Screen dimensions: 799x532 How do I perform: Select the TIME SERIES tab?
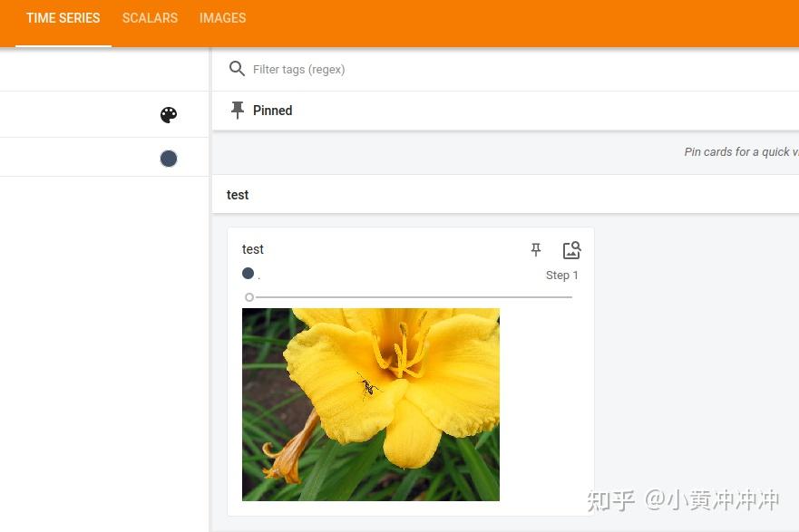pos(63,18)
